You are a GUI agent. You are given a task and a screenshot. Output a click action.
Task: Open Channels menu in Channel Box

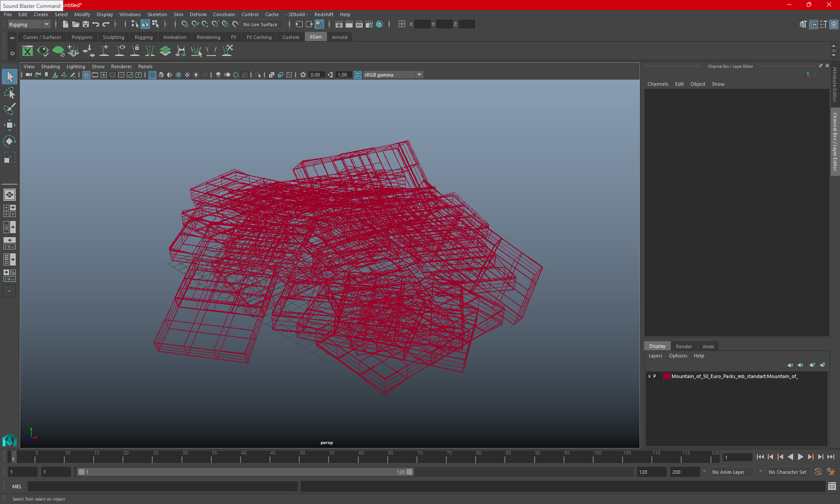(658, 84)
